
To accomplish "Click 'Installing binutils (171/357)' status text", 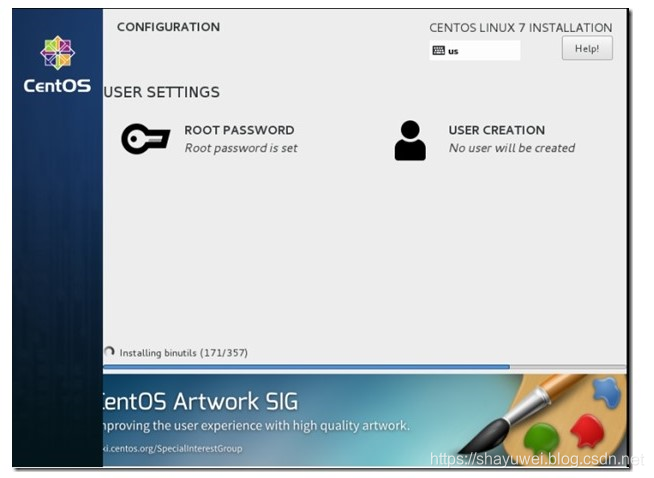I will (x=184, y=353).
